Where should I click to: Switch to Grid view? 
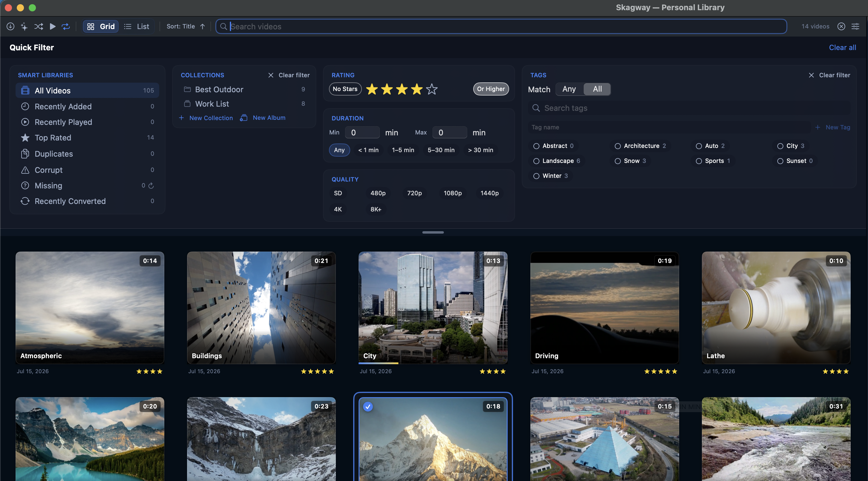tap(101, 26)
